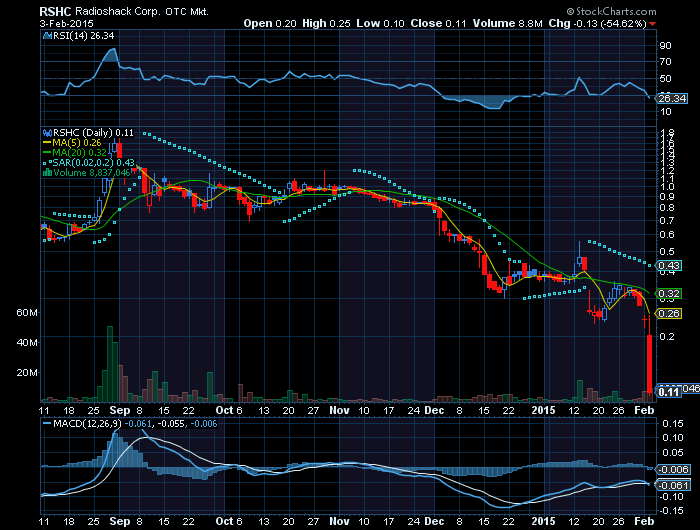Click the volume axis label 60M
Screen dimensions: 700x530
pyautogui.click(x=27, y=313)
